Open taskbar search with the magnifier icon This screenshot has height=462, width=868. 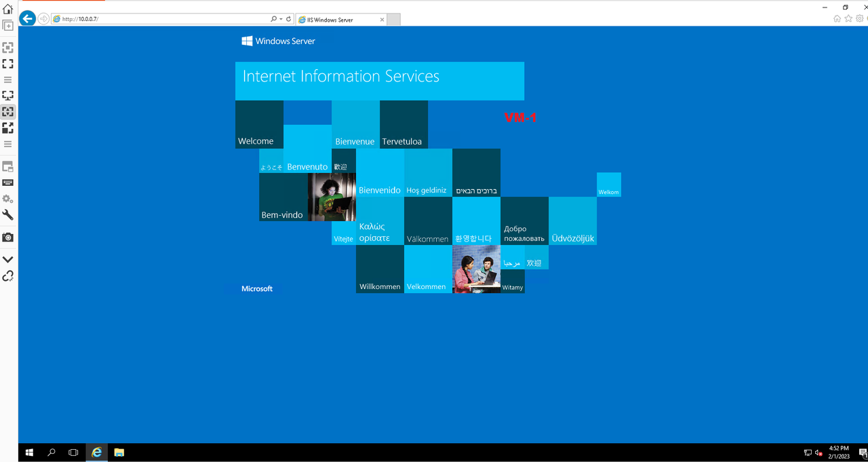(x=52, y=453)
